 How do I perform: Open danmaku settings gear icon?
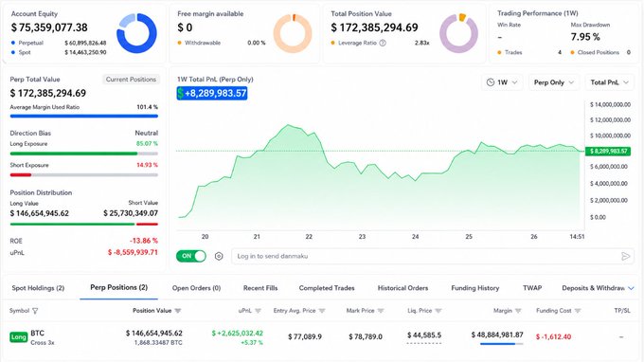pos(219,257)
